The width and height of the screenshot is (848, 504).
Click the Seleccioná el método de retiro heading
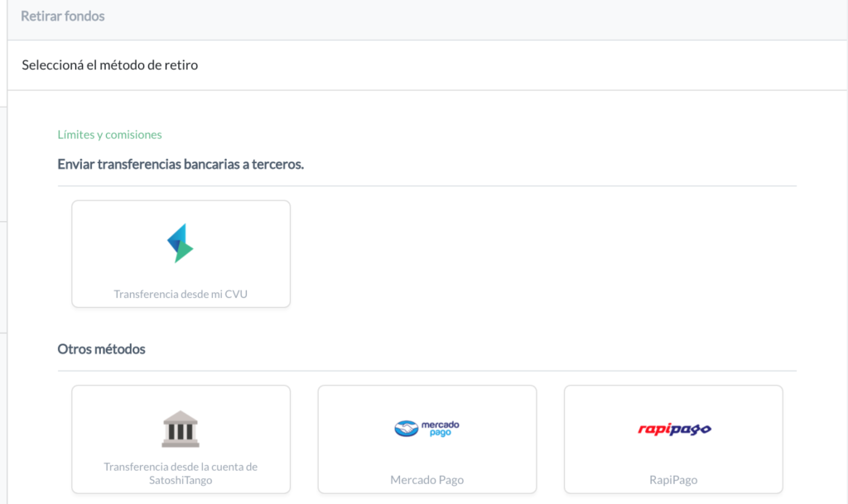click(x=110, y=65)
